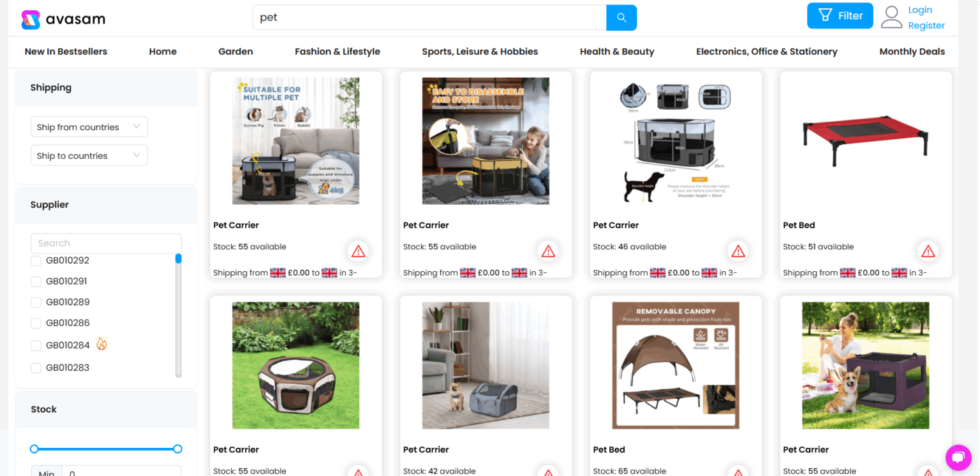Click the Login link

(x=920, y=10)
